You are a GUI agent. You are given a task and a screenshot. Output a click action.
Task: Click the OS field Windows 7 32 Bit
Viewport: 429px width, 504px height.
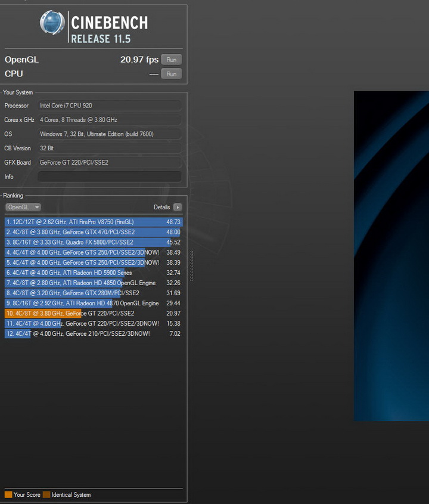click(109, 134)
